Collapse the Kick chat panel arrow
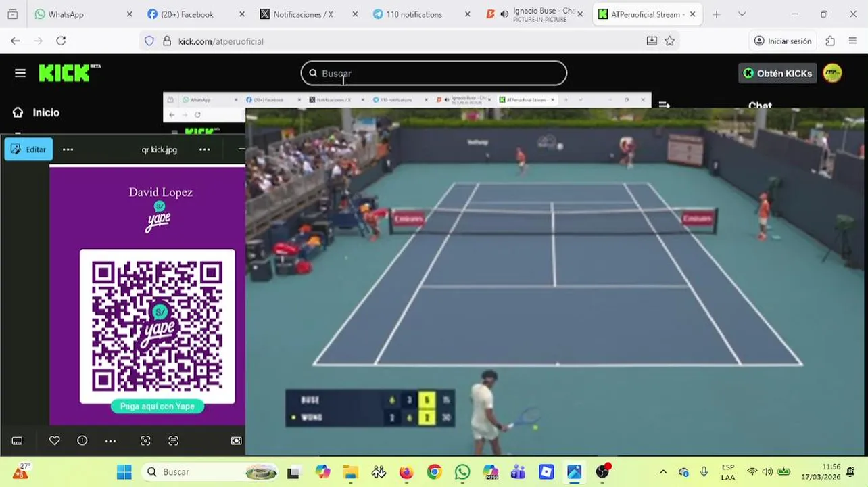 (665, 105)
